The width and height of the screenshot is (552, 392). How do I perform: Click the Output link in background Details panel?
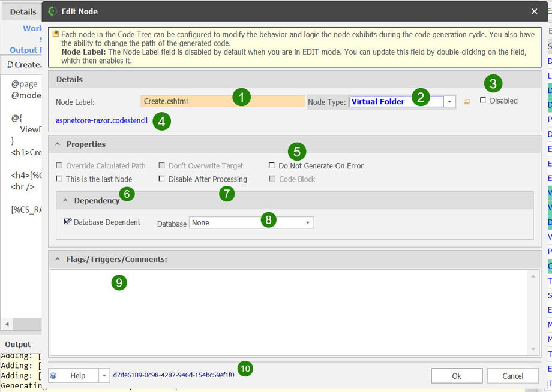pyautogui.click(x=25, y=50)
